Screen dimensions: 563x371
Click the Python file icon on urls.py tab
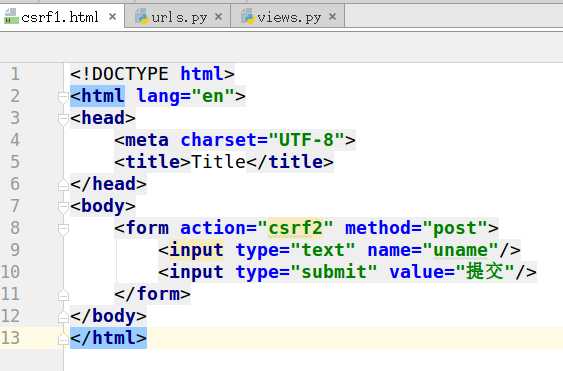tap(142, 17)
